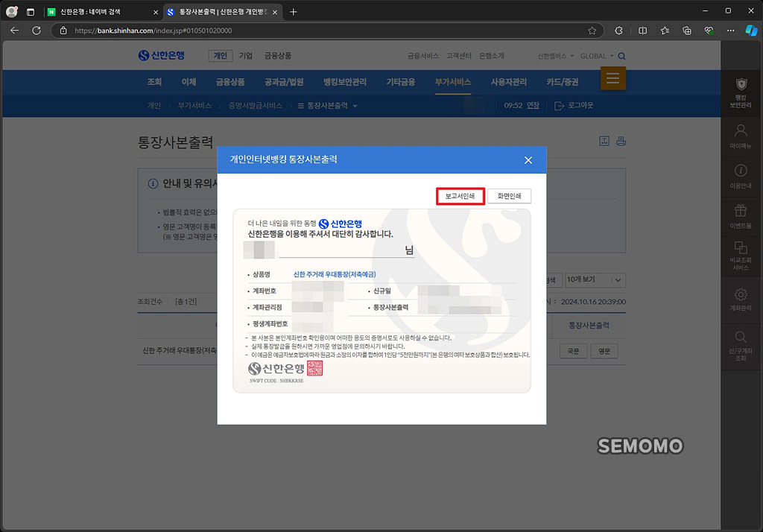This screenshot has height=532, width=763.
Task: Open the 뱅킹보안관리 menu
Action: pyautogui.click(x=344, y=82)
